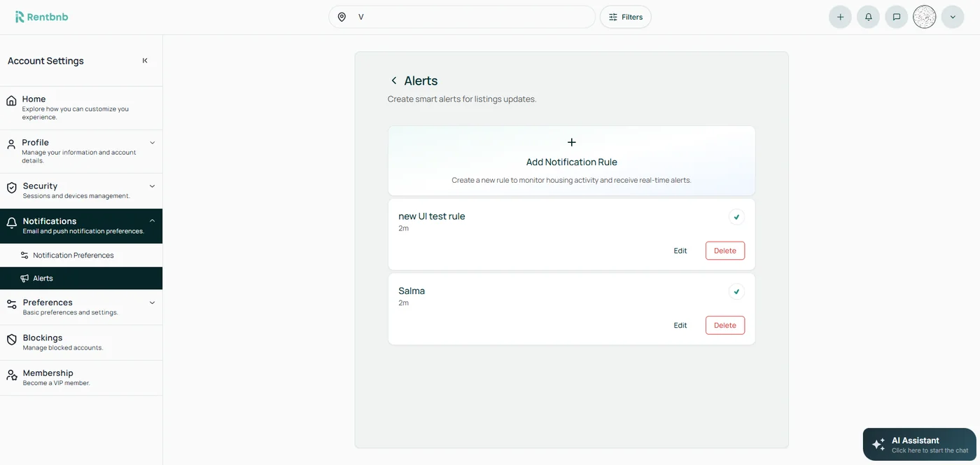The image size is (980, 465).
Task: Toggle the 'new UI test rule' checkmark
Action: tap(736, 217)
